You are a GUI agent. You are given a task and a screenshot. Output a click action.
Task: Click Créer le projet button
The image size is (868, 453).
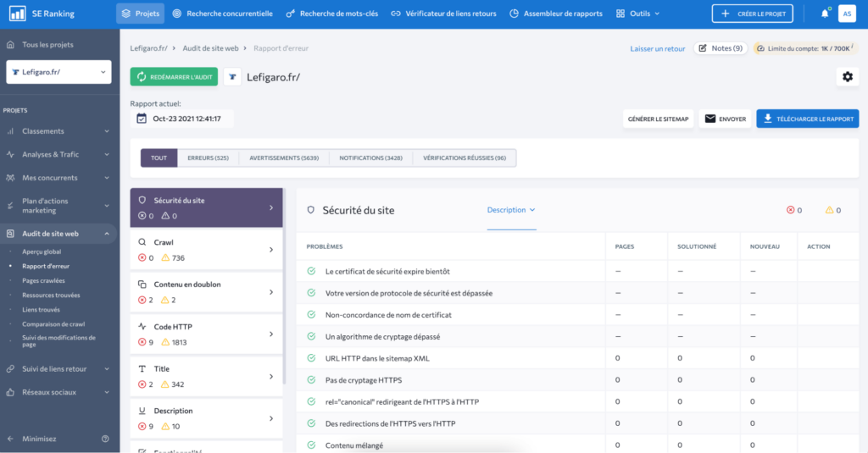[x=753, y=14]
